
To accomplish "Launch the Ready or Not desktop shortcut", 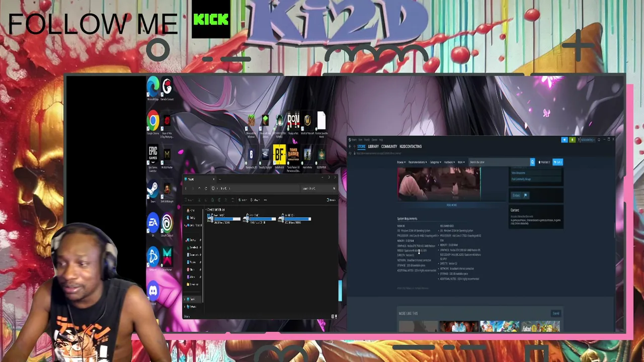I will 293,123.
